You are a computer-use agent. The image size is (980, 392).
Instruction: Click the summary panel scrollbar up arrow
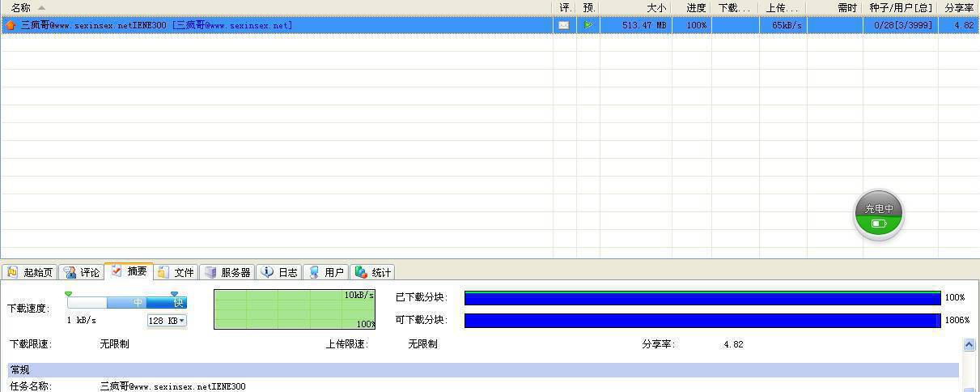tap(969, 345)
